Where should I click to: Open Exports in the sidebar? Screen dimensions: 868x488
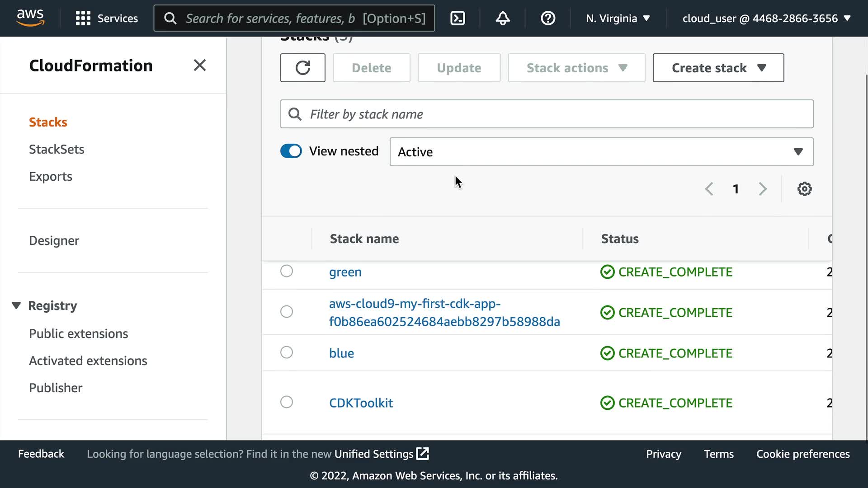(51, 176)
